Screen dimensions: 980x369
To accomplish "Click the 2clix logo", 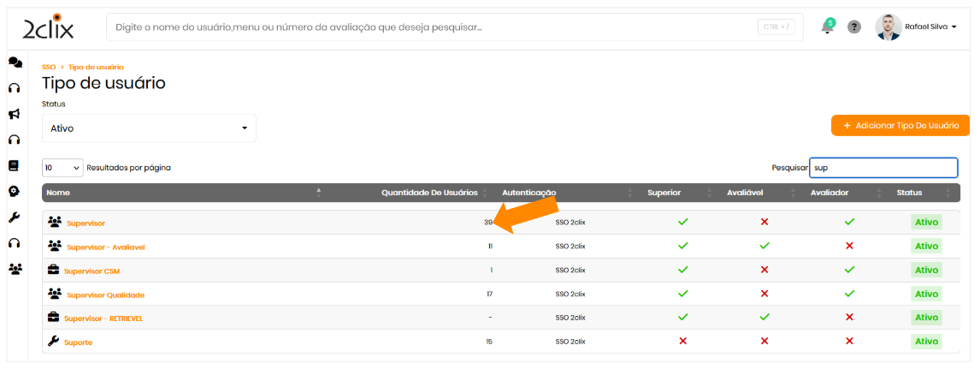I will tap(49, 27).
